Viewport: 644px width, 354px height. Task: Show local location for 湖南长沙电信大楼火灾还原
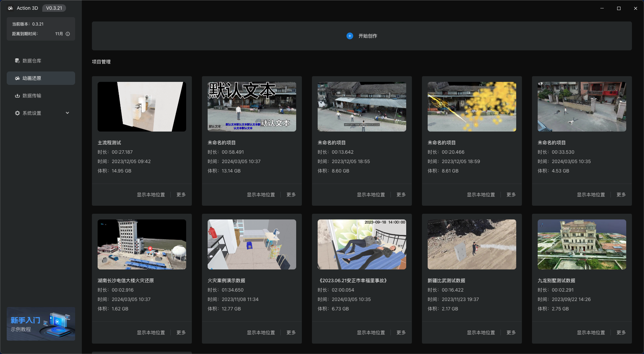(151, 333)
